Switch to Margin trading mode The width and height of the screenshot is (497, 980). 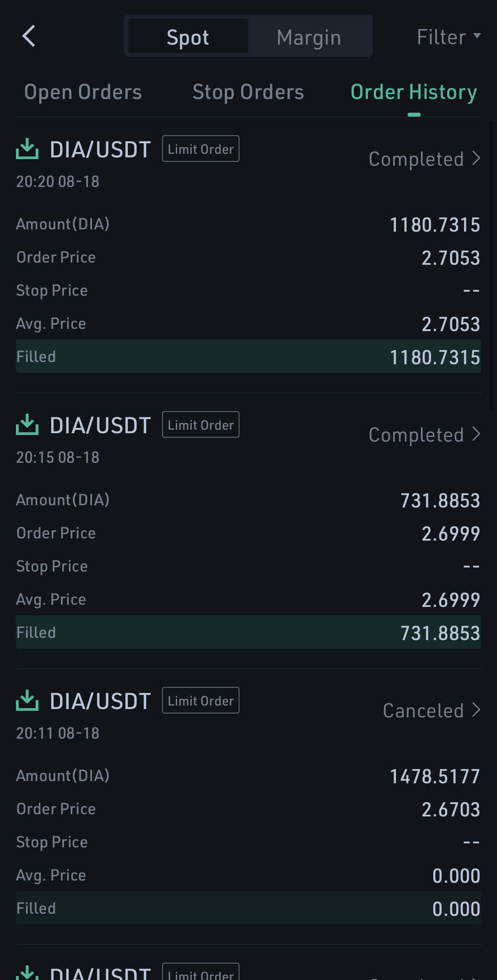[309, 37]
